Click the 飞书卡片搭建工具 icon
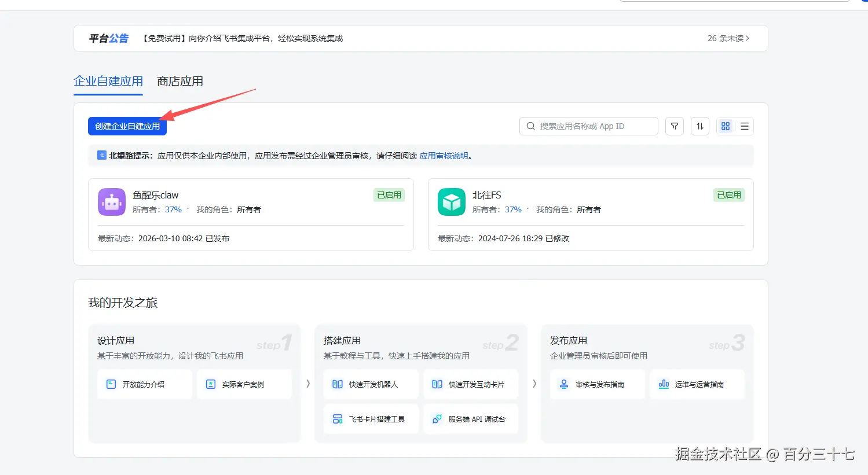868x475 pixels. pyautogui.click(x=338, y=419)
